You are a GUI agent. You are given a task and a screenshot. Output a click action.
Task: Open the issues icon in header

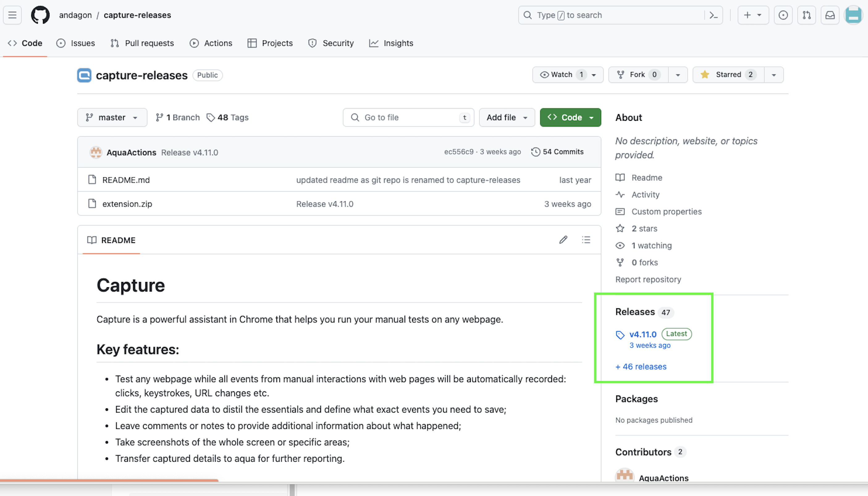[783, 15]
